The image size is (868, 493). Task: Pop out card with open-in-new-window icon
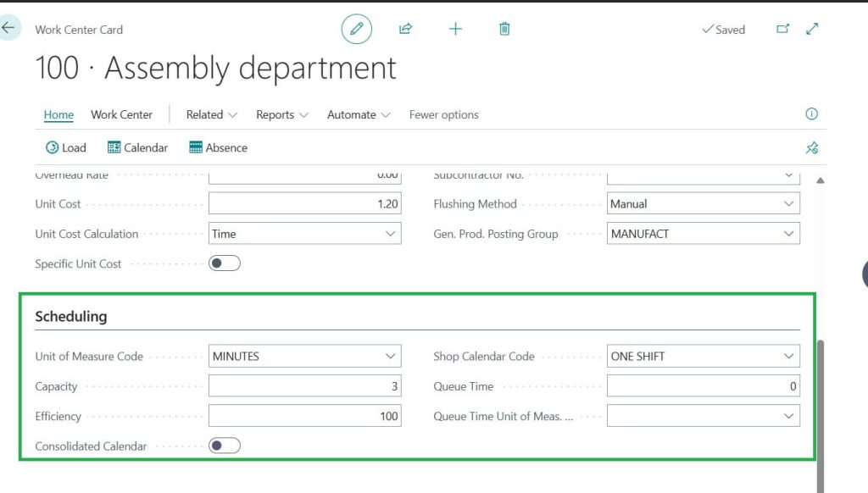[782, 28]
